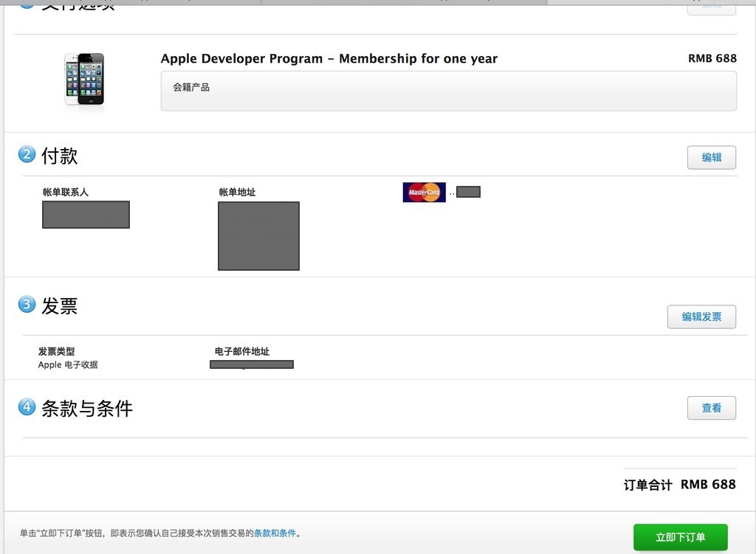Click the 订单合计 RMB 688 total

(680, 485)
